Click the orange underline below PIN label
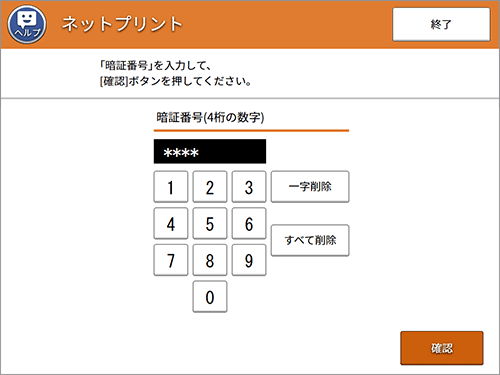This screenshot has height=375, width=500. (251, 131)
